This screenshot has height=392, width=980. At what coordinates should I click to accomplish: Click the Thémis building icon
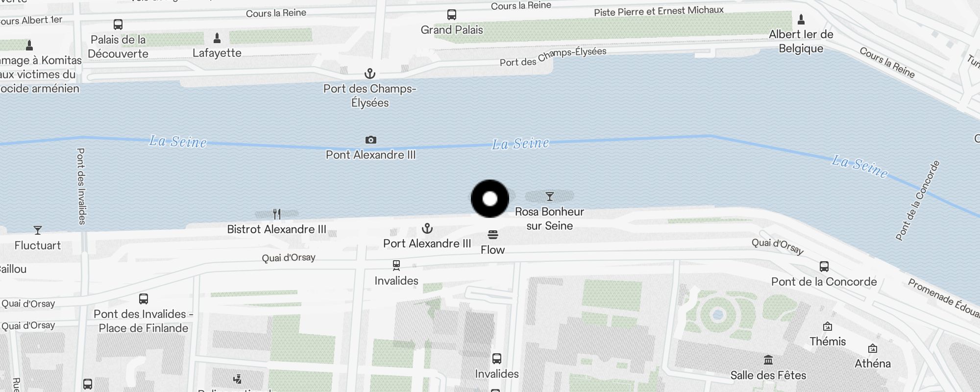tap(828, 326)
